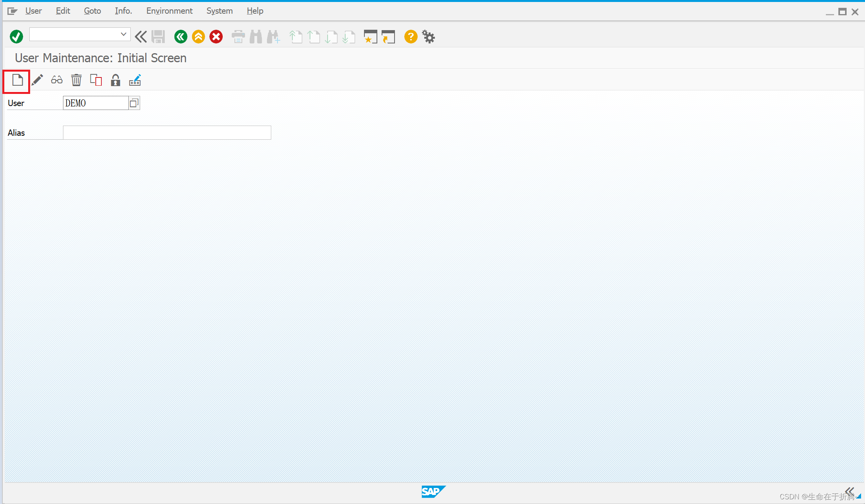865x504 pixels.
Task: Click the Change Password icon
Action: pos(135,80)
